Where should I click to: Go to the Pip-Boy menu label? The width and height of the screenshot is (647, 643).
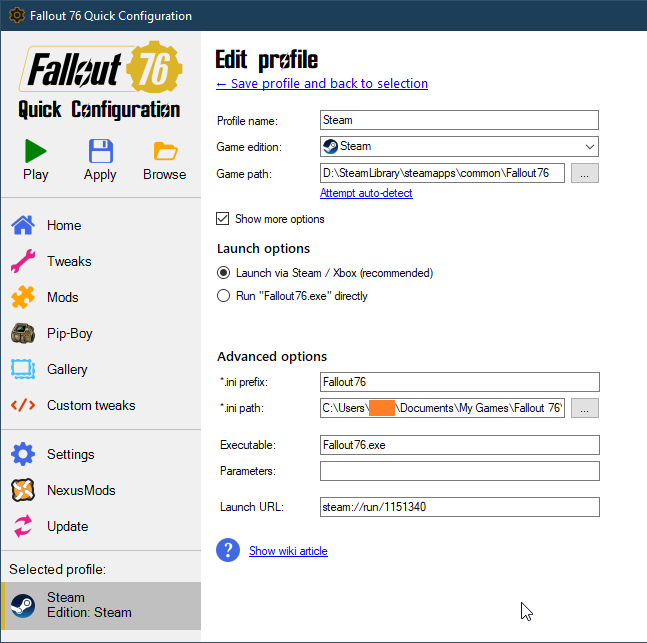point(69,333)
